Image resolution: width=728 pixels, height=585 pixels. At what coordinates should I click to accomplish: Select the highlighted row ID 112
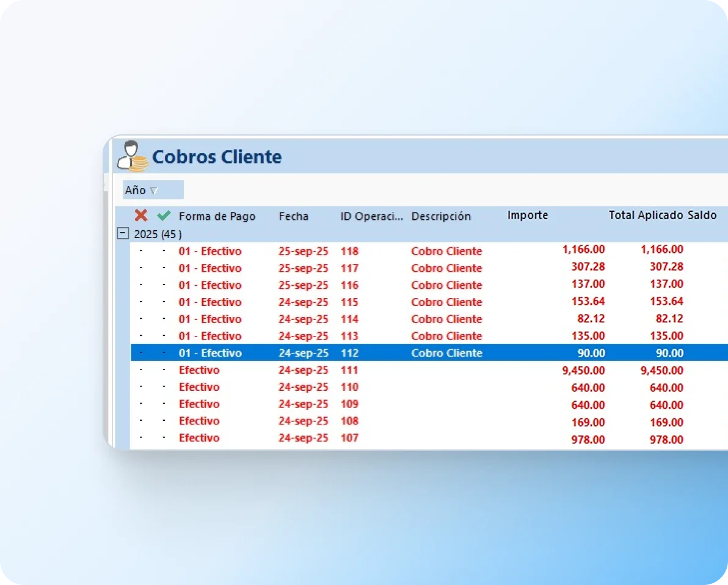click(x=349, y=353)
